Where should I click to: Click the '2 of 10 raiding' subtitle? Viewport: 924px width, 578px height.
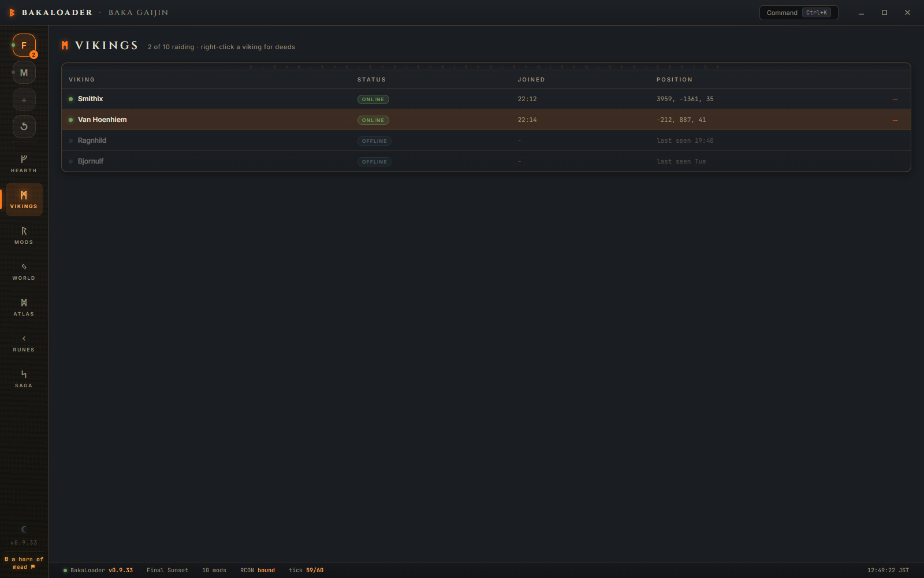[171, 47]
